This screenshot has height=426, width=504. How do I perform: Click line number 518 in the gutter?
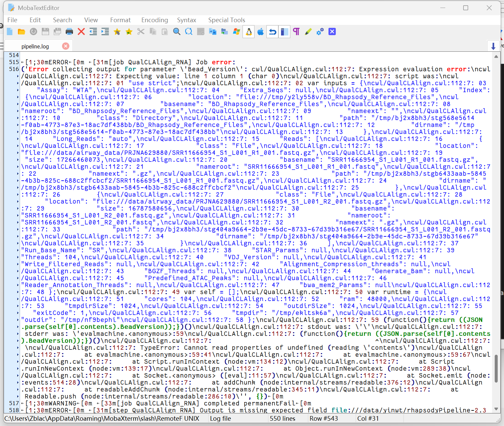pyautogui.click(x=14, y=410)
